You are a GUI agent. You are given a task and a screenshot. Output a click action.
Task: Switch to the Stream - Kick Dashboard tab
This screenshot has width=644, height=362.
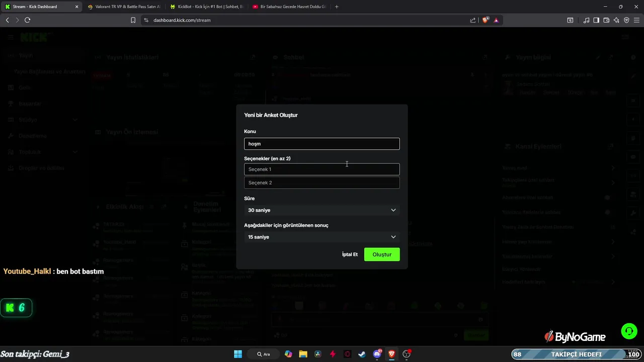click(41, 7)
